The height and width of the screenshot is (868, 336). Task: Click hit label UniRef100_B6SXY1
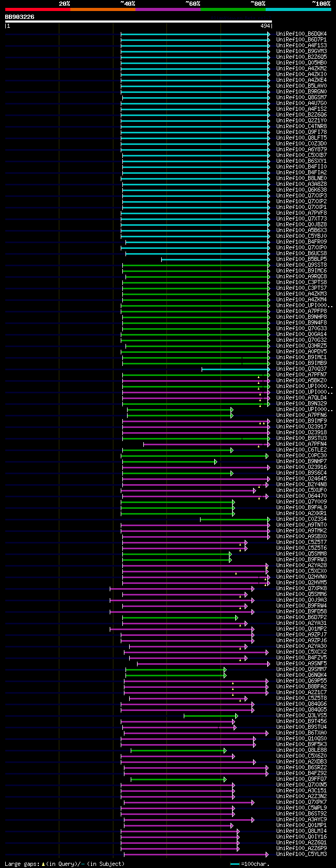point(301,161)
